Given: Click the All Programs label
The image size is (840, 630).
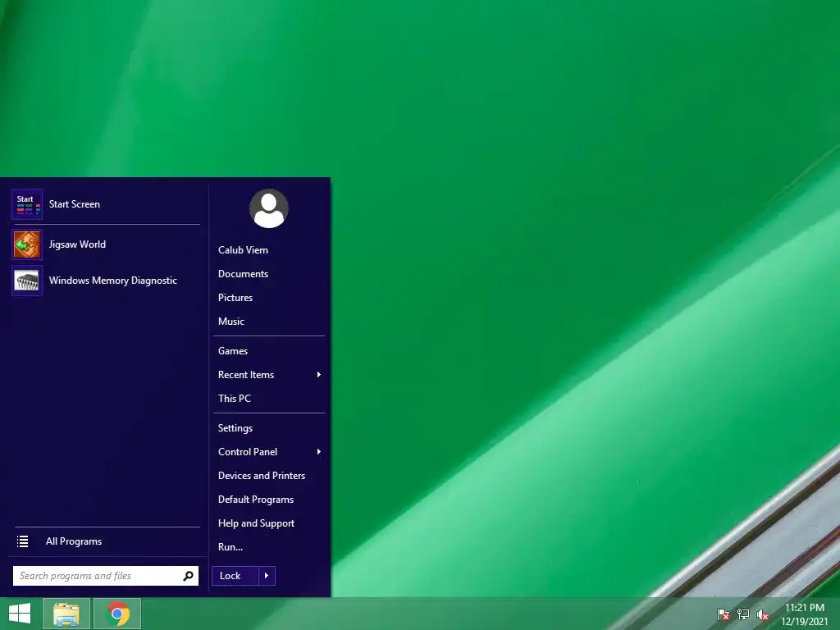Looking at the screenshot, I should (x=74, y=541).
